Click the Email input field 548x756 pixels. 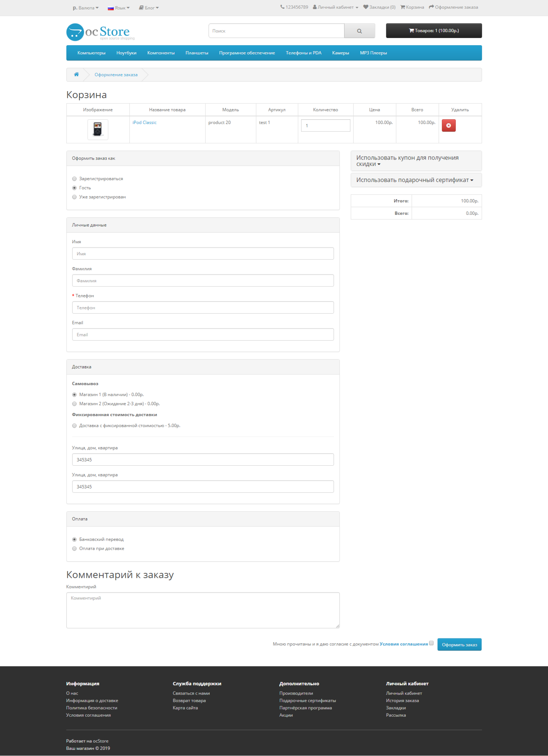pos(203,334)
